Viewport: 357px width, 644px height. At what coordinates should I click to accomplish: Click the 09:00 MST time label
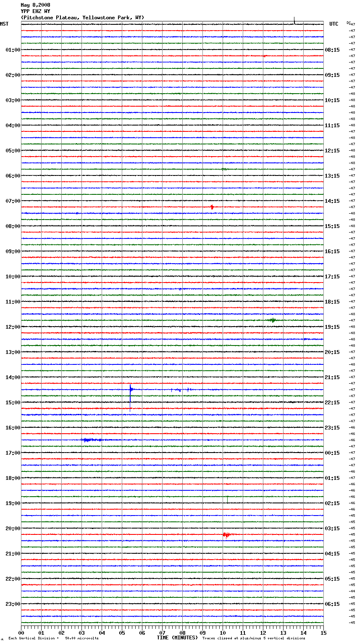click(13, 251)
